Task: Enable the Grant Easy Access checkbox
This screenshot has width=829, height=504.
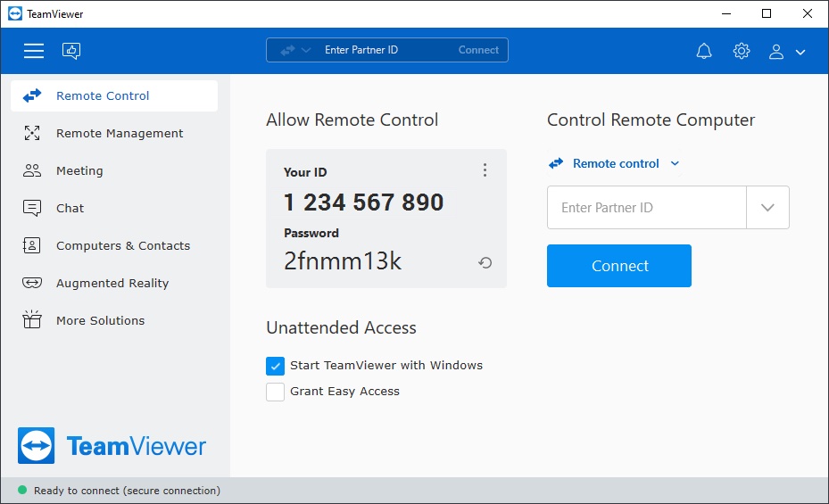Action: coord(275,392)
